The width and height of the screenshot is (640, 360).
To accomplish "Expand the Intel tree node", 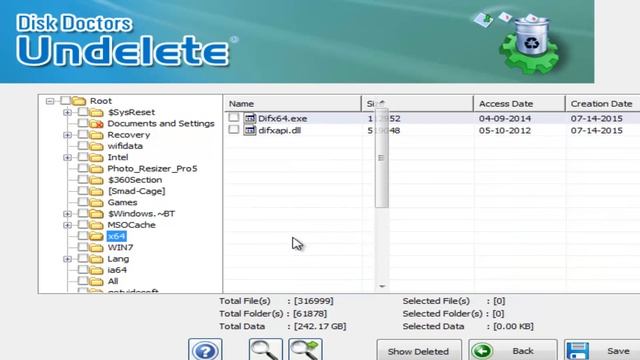I will coord(67,158).
